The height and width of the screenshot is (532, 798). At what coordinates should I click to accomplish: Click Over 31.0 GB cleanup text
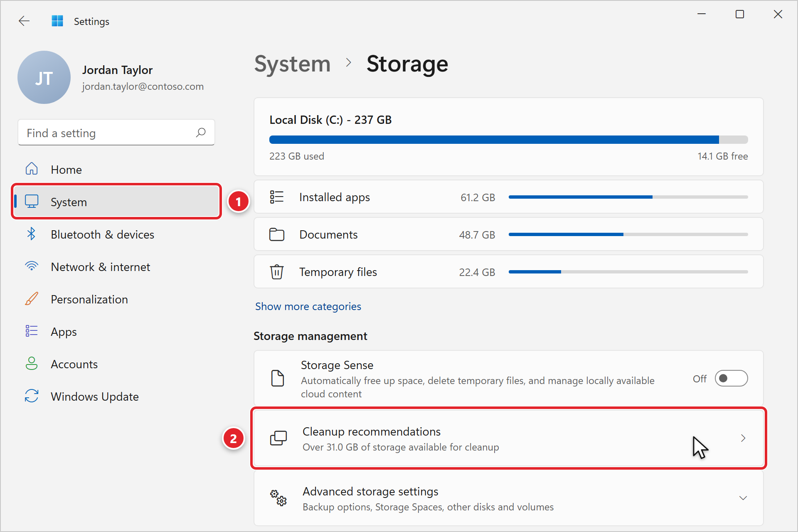[401, 447]
